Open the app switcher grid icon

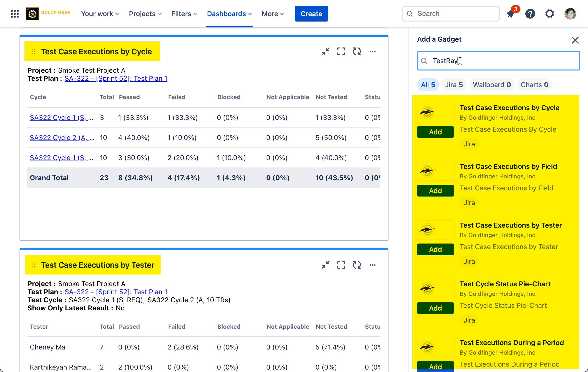pos(15,14)
